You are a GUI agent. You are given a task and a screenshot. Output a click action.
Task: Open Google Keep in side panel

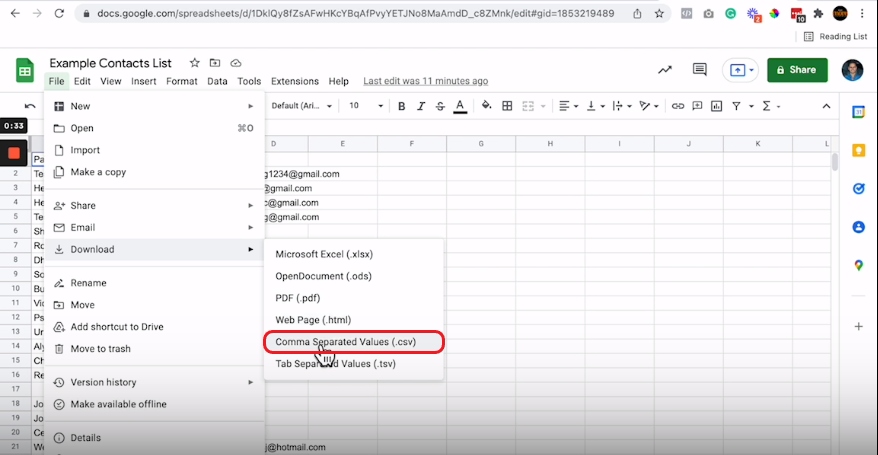click(858, 150)
